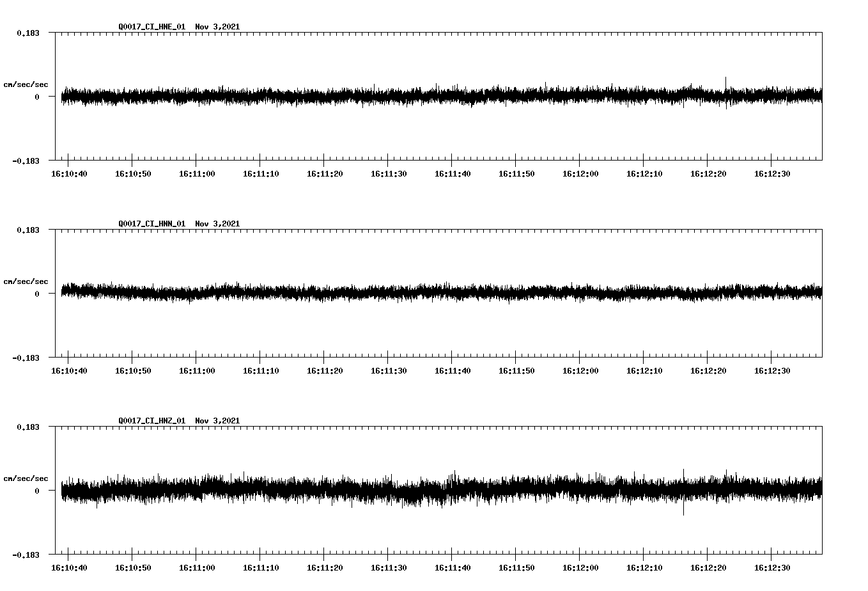This screenshot has width=868, height=591.
Task: Click 0.183 upper limit on HNN plot
Action: coord(27,230)
